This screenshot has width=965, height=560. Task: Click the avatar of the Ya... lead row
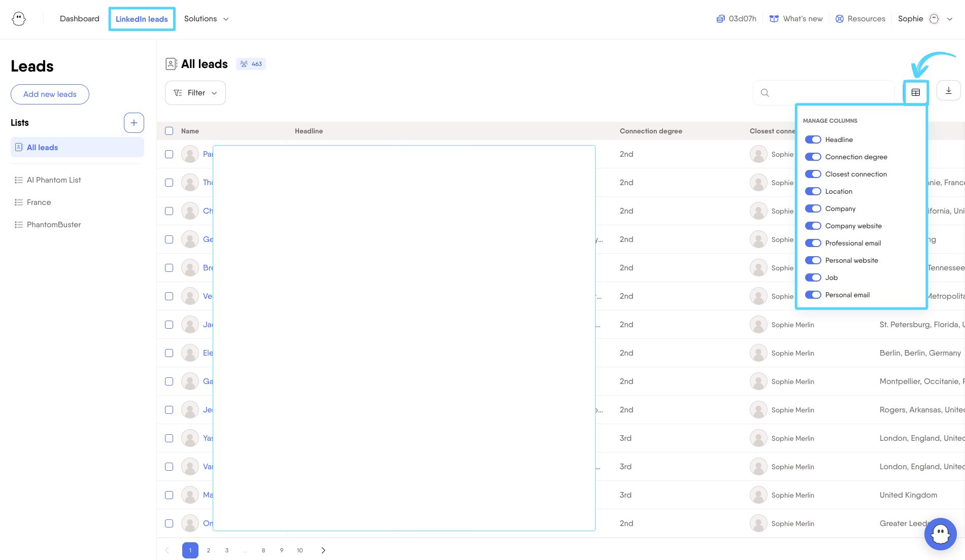click(190, 438)
